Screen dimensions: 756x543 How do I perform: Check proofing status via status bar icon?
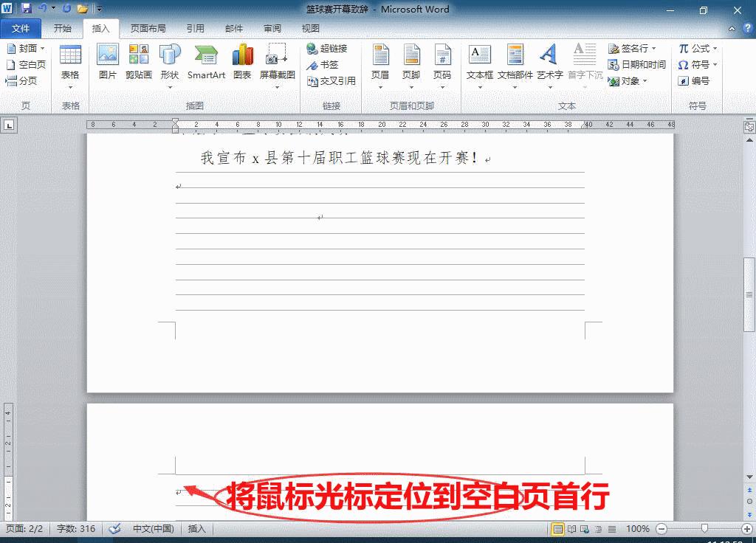pos(114,528)
